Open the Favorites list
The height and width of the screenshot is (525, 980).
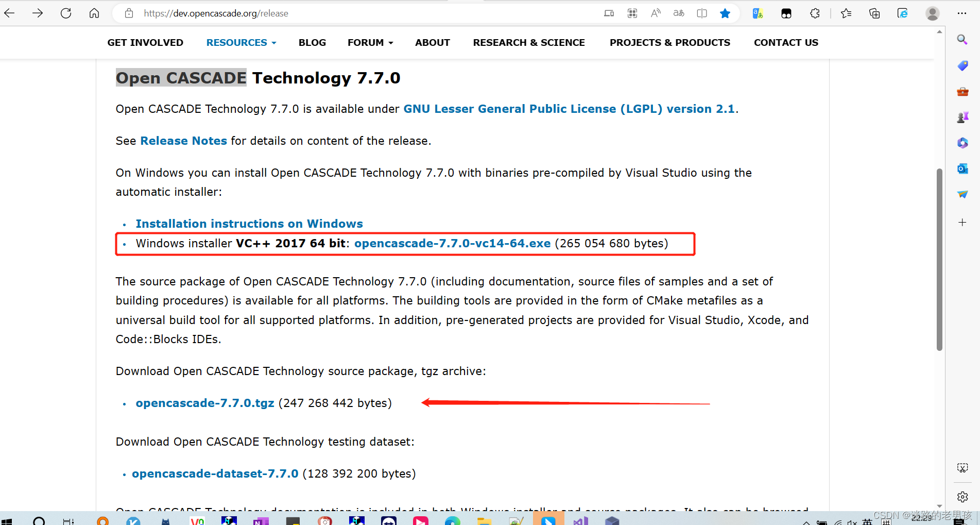[x=846, y=13]
